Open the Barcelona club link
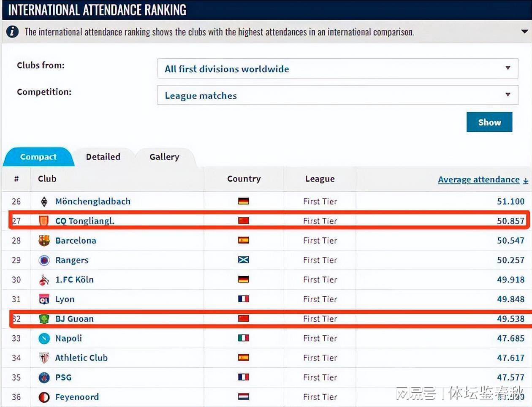The width and height of the screenshot is (532, 407). coord(76,241)
